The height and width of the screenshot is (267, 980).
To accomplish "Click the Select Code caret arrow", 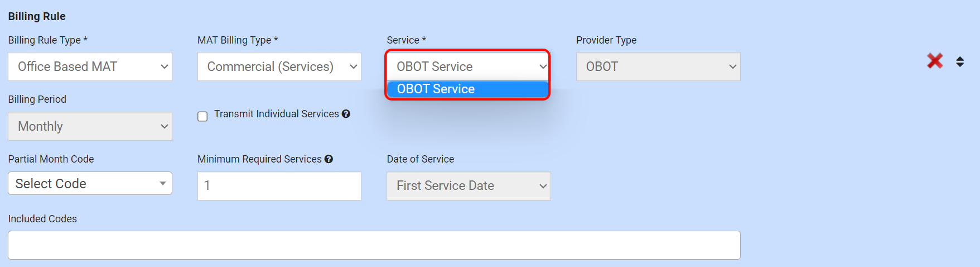I will pyautogui.click(x=162, y=183).
